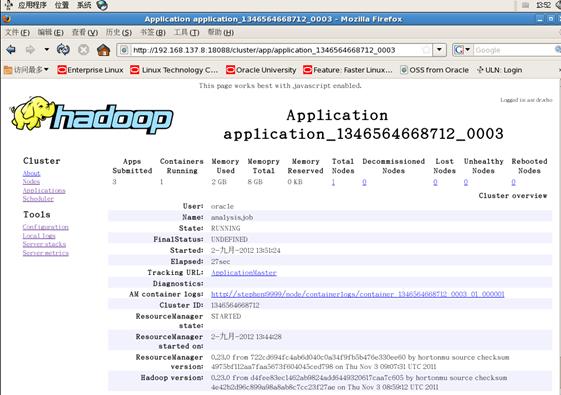
Task: Open the Nodes link under Cluster
Action: coord(31,181)
